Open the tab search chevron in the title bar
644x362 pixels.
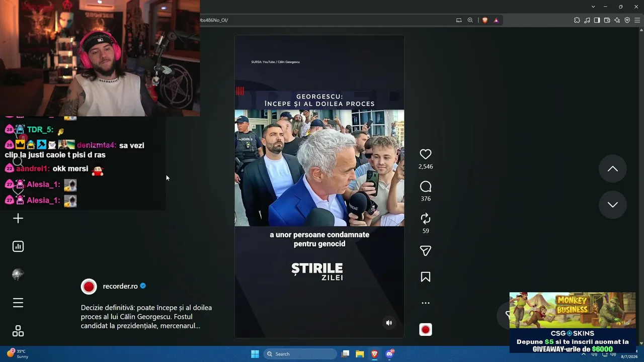(593, 7)
